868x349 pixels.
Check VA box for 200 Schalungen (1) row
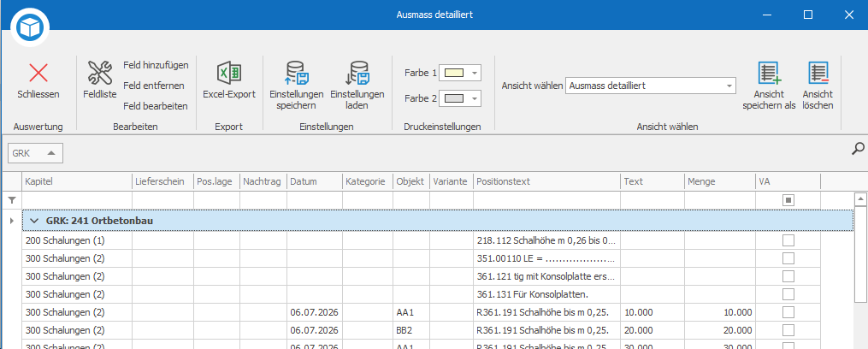[x=788, y=240]
